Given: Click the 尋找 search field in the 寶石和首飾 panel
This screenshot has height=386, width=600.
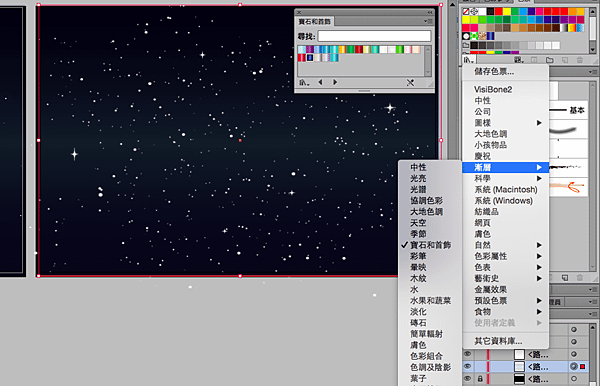Looking at the screenshot, I should point(374,36).
